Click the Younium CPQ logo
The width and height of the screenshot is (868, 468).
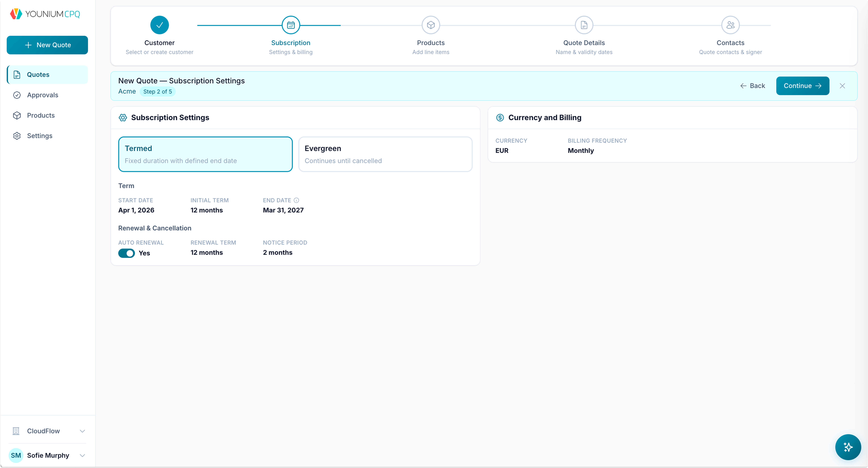45,14
